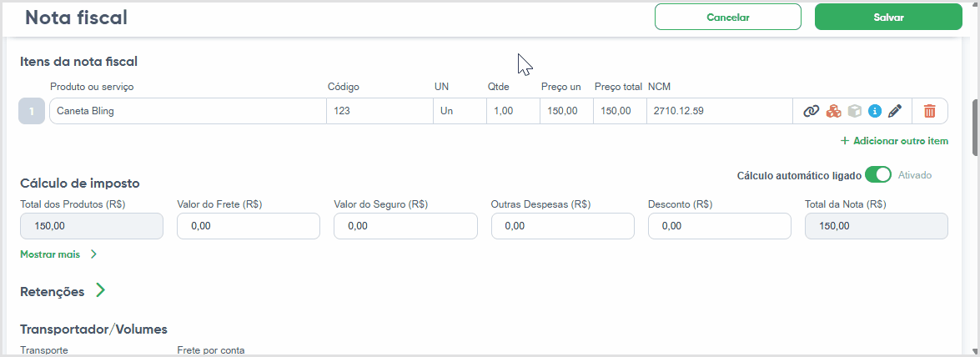Click the item number 1 badge
Image resolution: width=980 pixels, height=357 pixels.
point(32,111)
